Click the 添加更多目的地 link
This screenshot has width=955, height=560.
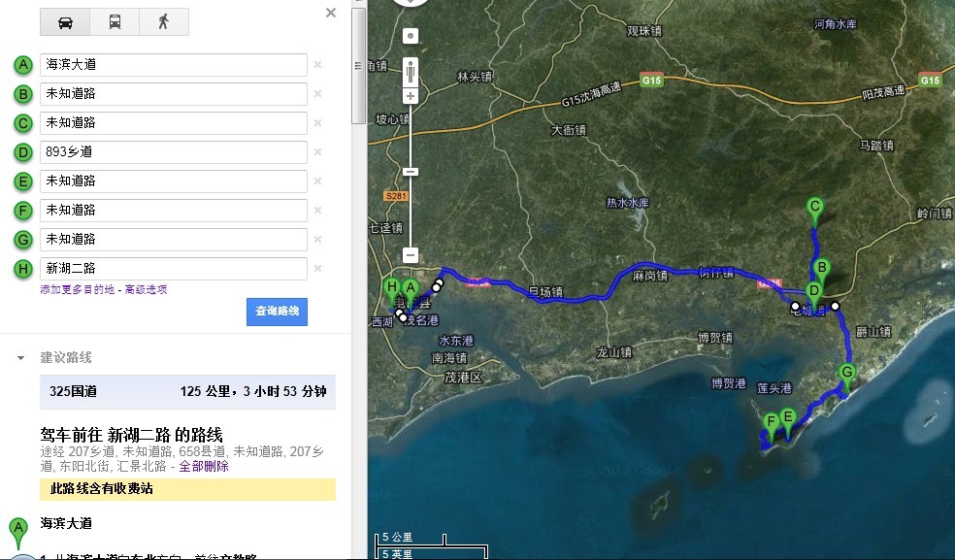(x=79, y=289)
